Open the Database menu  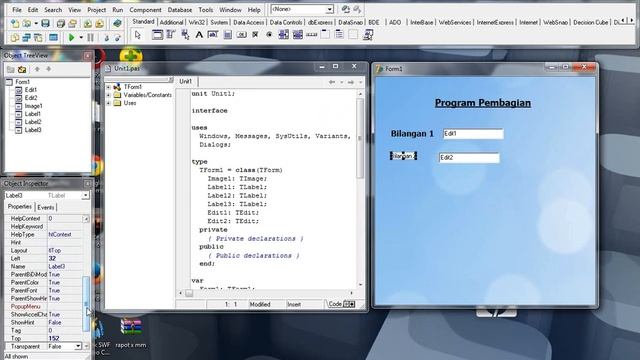click(180, 9)
